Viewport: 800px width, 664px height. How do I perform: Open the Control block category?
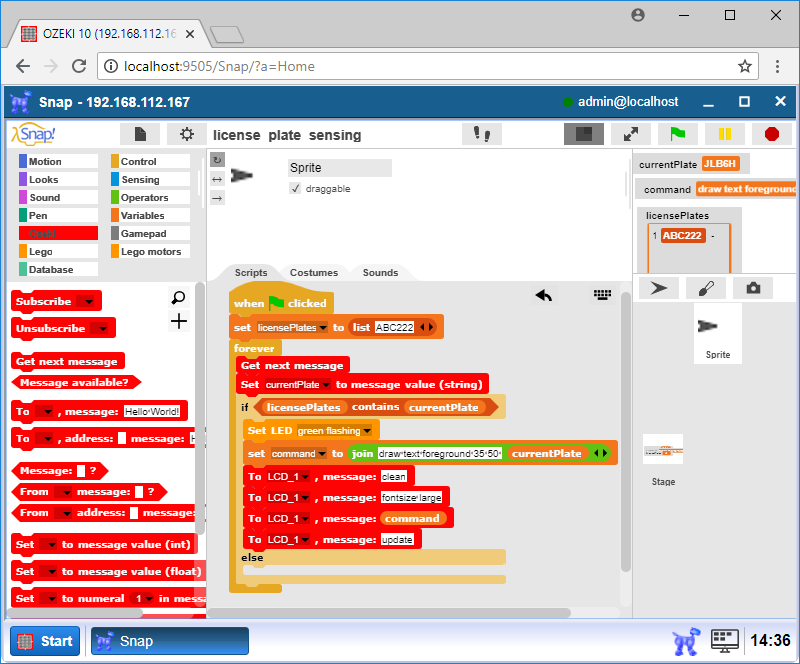tap(151, 161)
